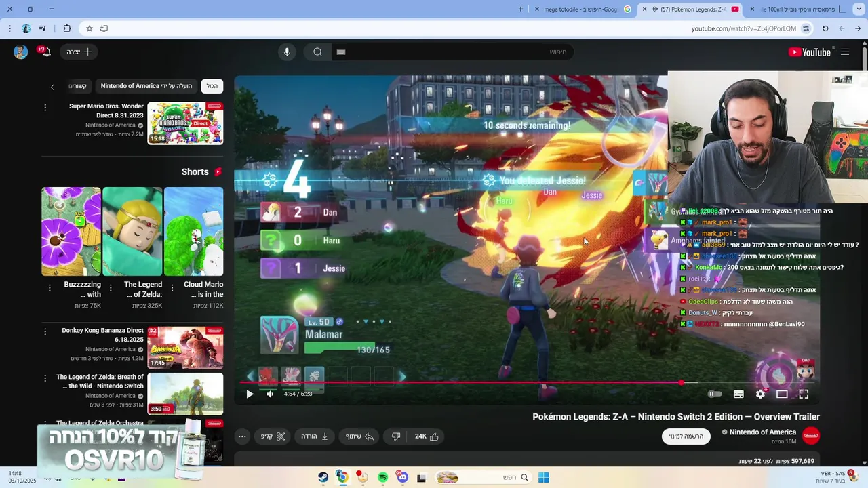Create a clip with קליפ button
The image size is (868, 488).
[273, 436]
